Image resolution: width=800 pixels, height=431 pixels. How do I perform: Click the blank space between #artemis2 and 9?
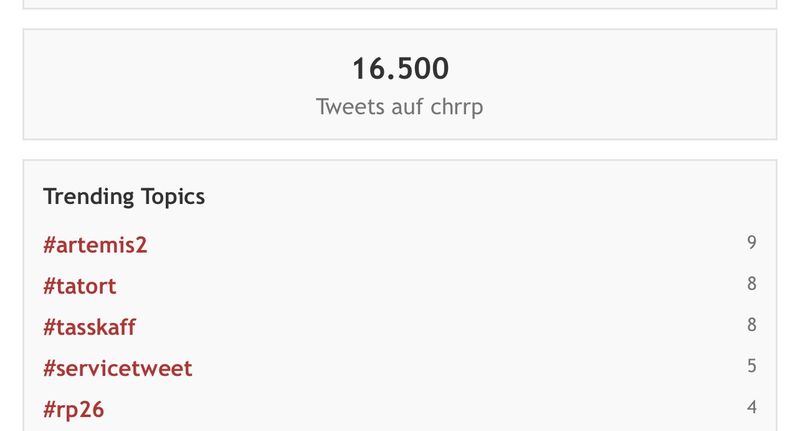[446, 245]
